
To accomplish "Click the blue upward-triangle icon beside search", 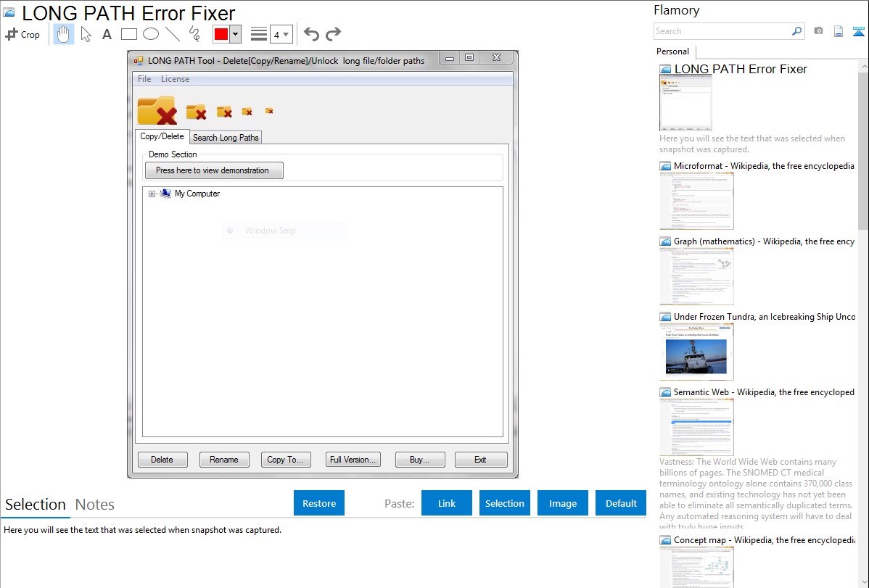I will coord(858,31).
